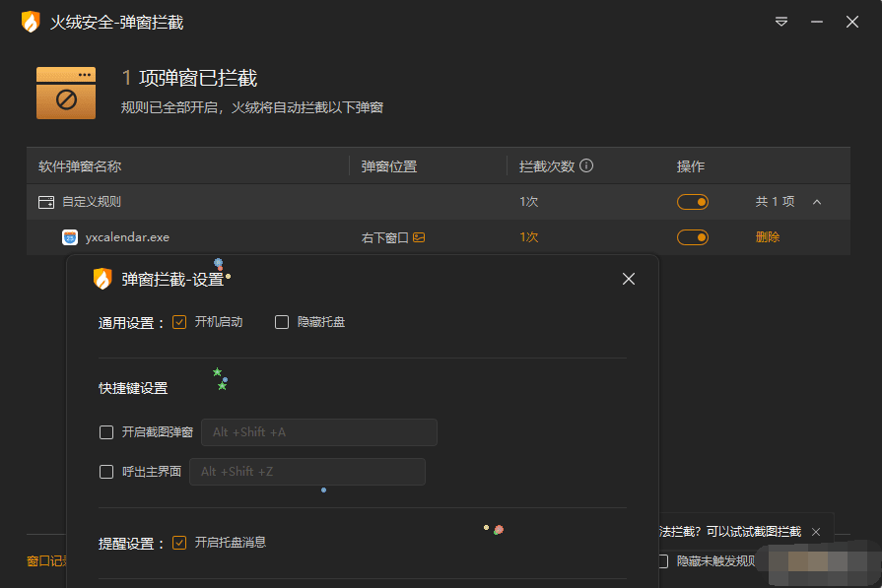
Task: Click the 自定义规则 row label
Action: pos(92,202)
